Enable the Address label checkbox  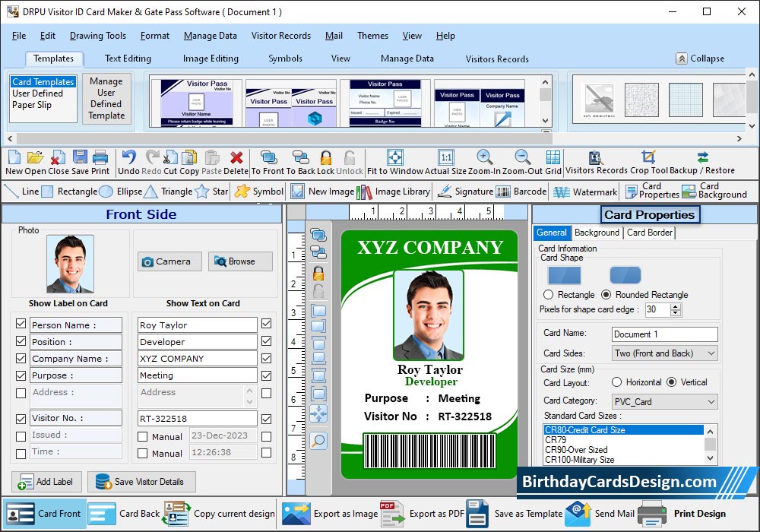coord(21,393)
